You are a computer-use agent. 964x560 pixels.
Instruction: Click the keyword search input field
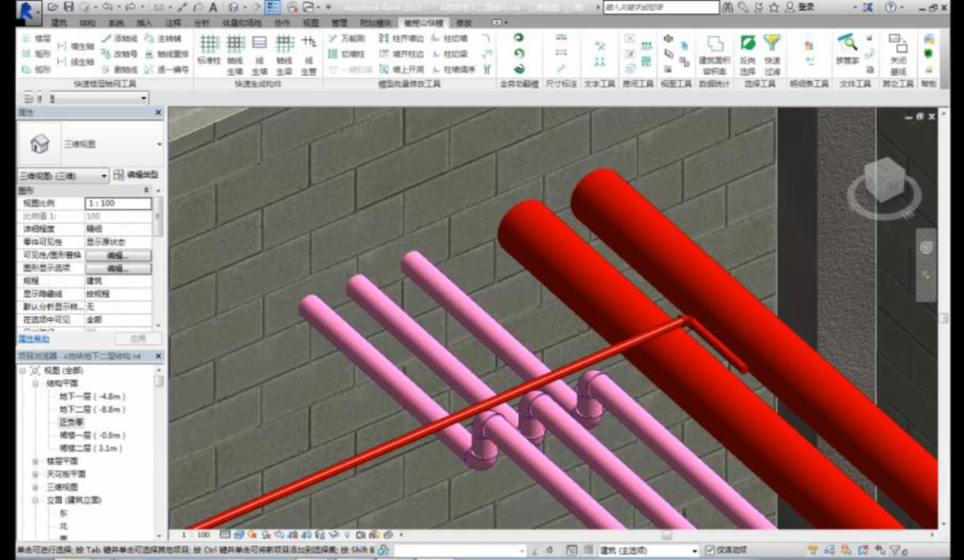click(661, 7)
